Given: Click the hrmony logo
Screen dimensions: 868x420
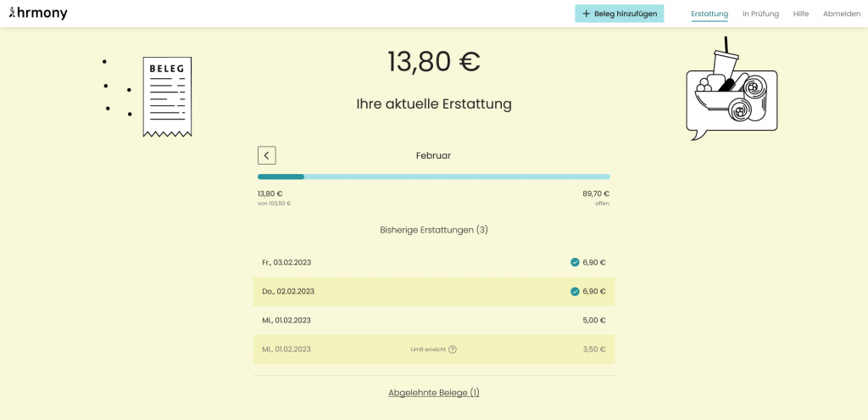Looking at the screenshot, I should [38, 14].
